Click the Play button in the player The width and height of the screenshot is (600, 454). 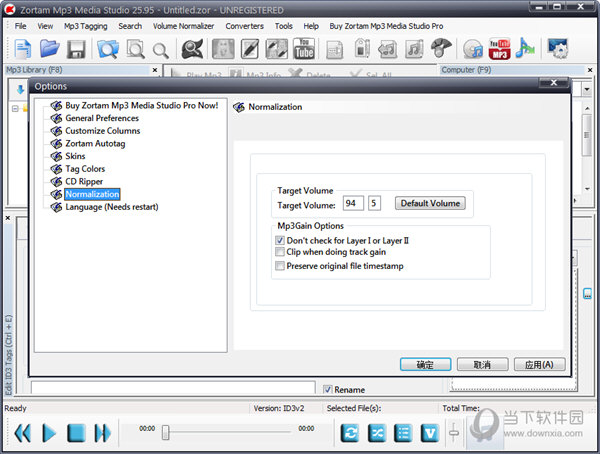tap(49, 433)
